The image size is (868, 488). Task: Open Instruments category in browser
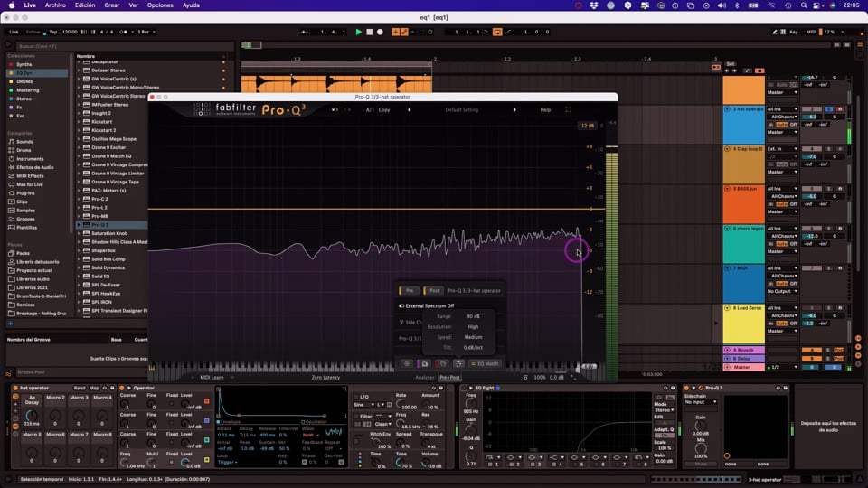[x=29, y=159]
